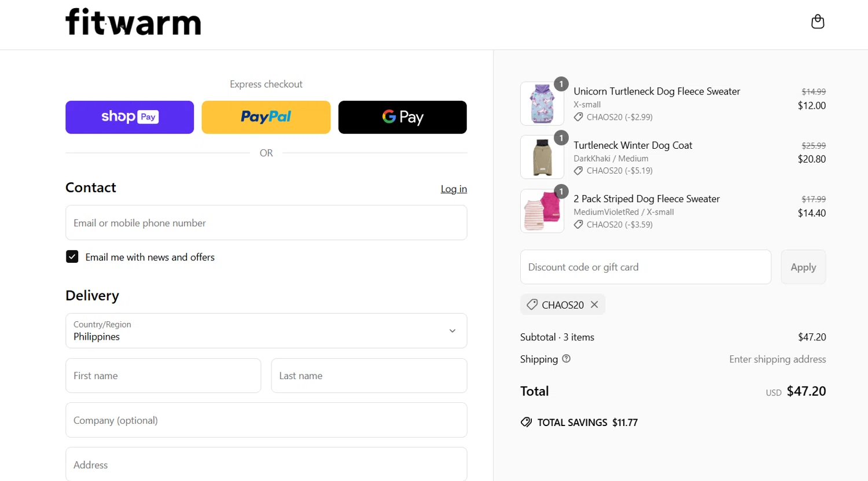Viewport: 868px width, 481px height.
Task: Open the 2 Pack Striped Sweater thumbnail
Action: click(542, 211)
